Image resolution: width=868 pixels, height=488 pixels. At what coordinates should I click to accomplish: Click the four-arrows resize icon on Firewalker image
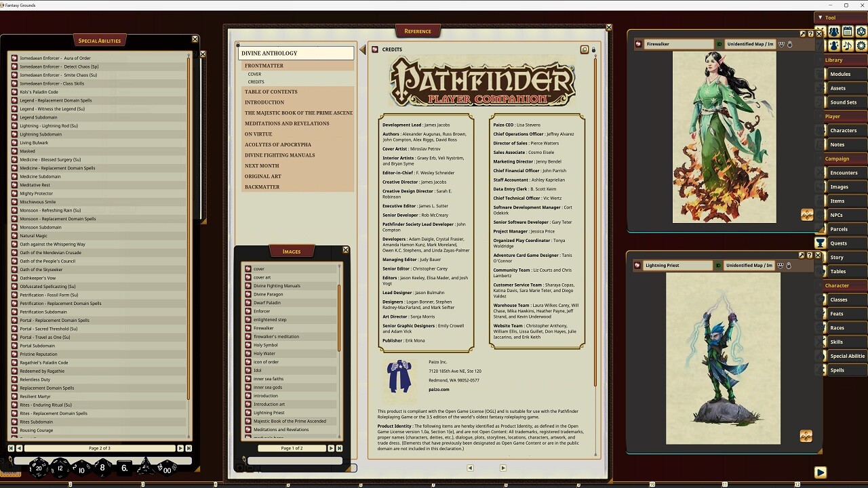[x=807, y=215]
